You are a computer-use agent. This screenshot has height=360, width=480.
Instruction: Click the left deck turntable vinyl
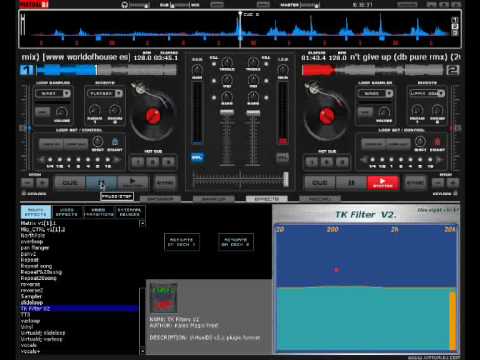click(x=153, y=117)
